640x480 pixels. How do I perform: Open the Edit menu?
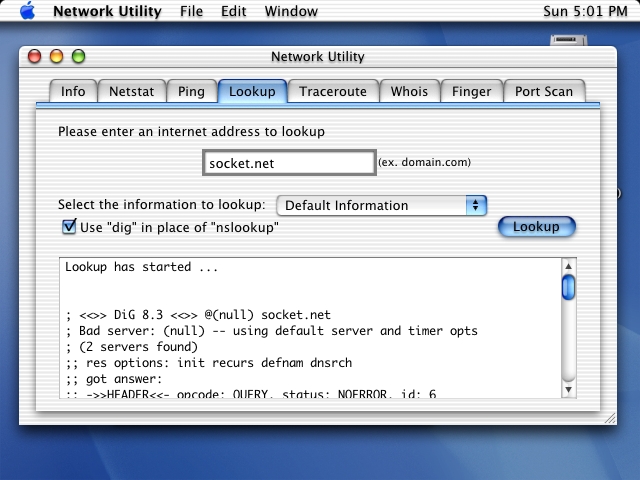233,11
